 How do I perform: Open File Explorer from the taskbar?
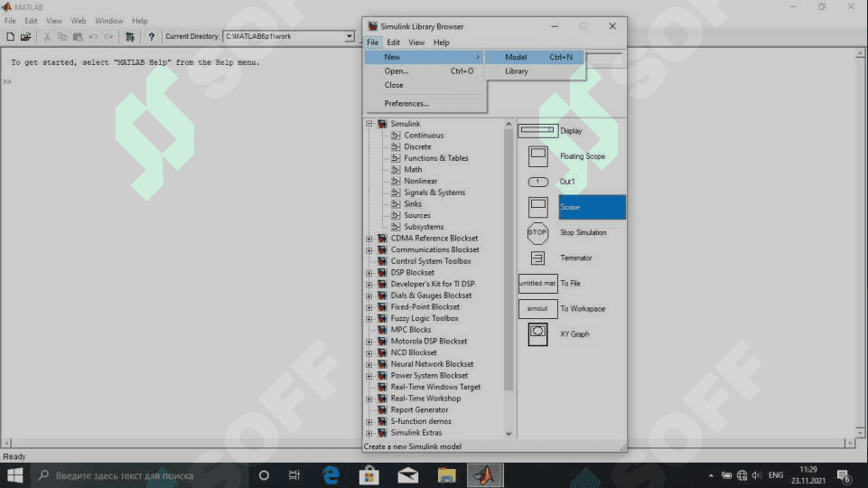pyautogui.click(x=446, y=475)
